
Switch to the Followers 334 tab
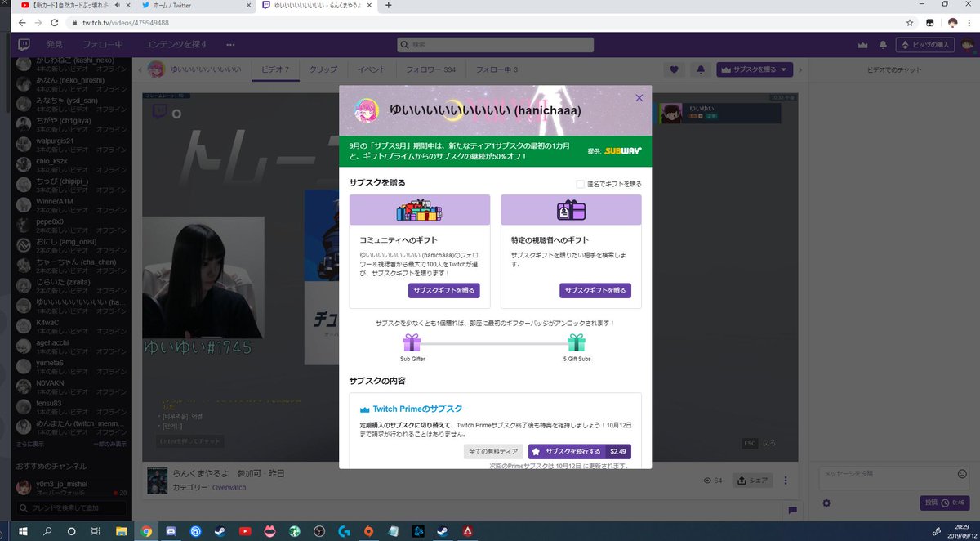[430, 70]
